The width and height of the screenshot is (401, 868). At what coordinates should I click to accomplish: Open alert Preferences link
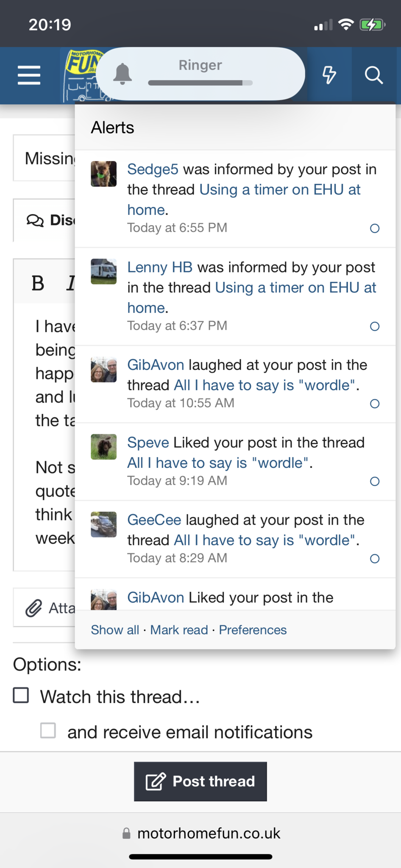pos(253,630)
